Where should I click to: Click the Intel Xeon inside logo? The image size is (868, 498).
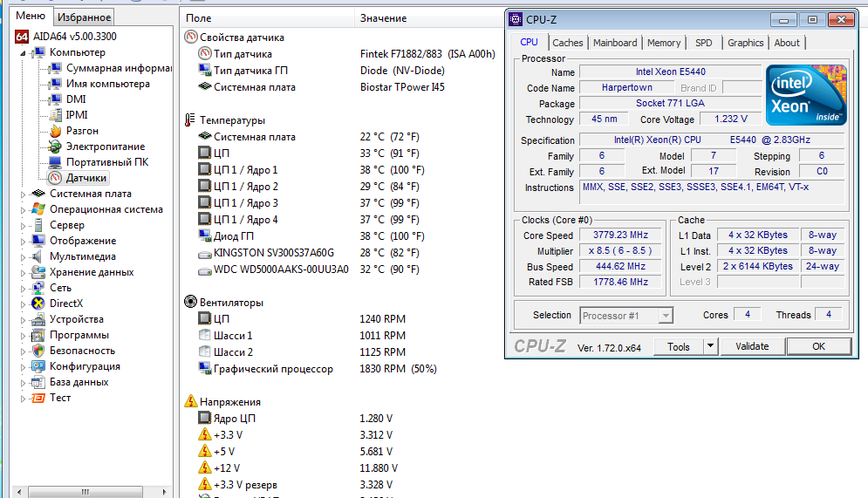pyautogui.click(x=805, y=95)
